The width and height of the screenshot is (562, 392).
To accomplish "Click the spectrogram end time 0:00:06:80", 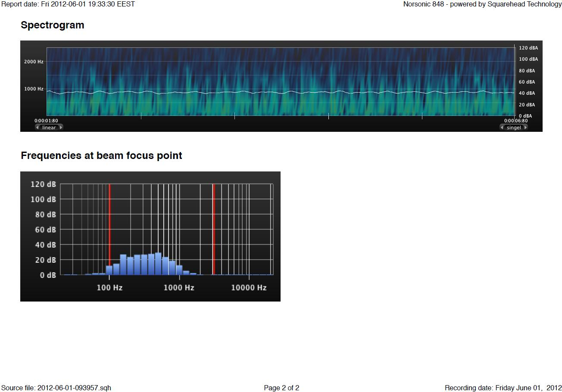I will 516,121.
